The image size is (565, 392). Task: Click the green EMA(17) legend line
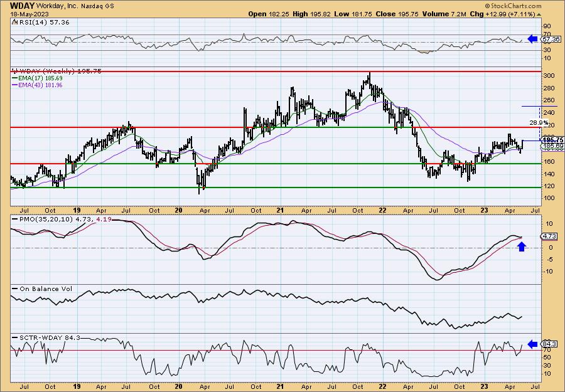pyautogui.click(x=14, y=78)
